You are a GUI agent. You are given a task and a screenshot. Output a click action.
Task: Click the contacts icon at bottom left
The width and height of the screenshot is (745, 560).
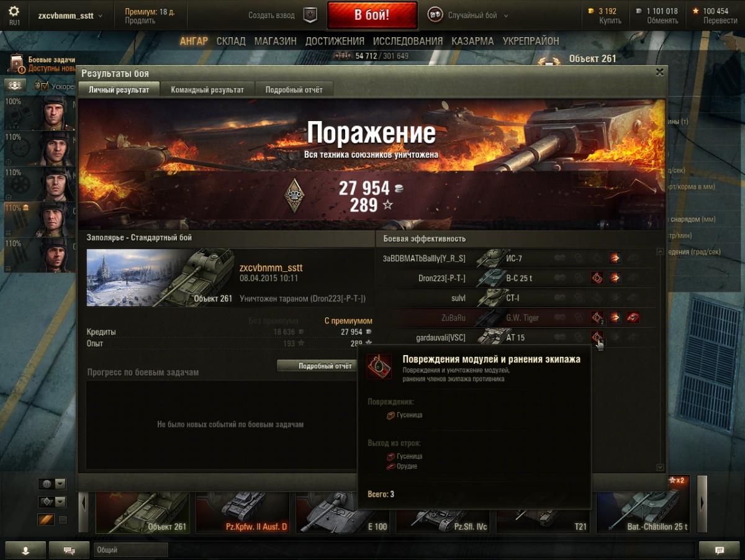[25, 550]
